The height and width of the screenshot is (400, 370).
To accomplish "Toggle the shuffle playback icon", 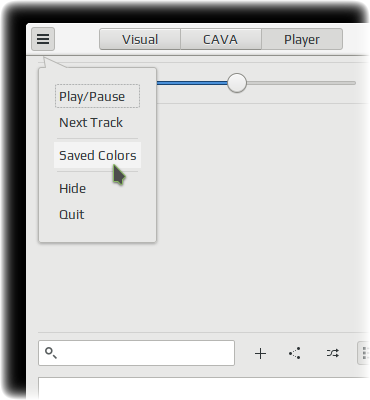I will click(333, 353).
